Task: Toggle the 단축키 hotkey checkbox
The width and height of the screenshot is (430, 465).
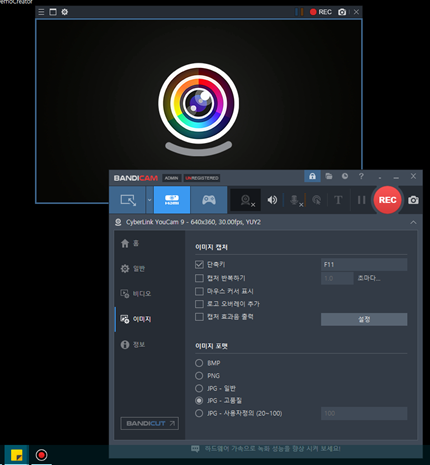Action: 199,265
